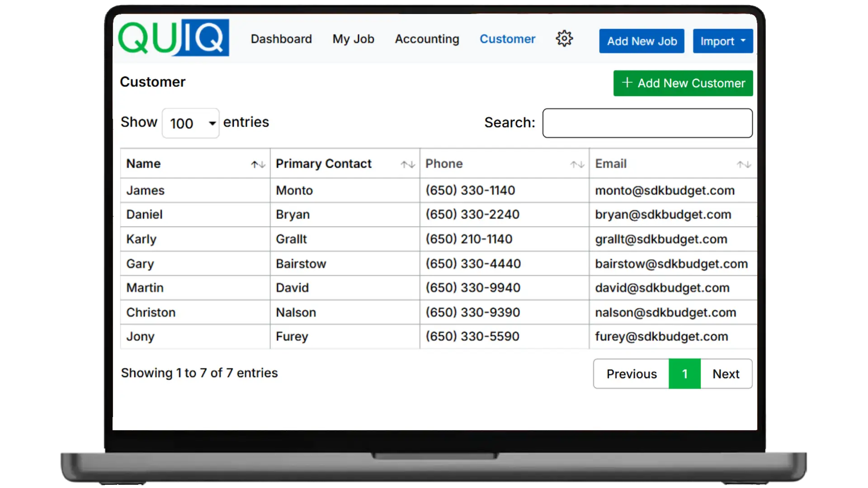This screenshot has height=488, width=868.
Task: Focus the Search input field
Action: [647, 123]
